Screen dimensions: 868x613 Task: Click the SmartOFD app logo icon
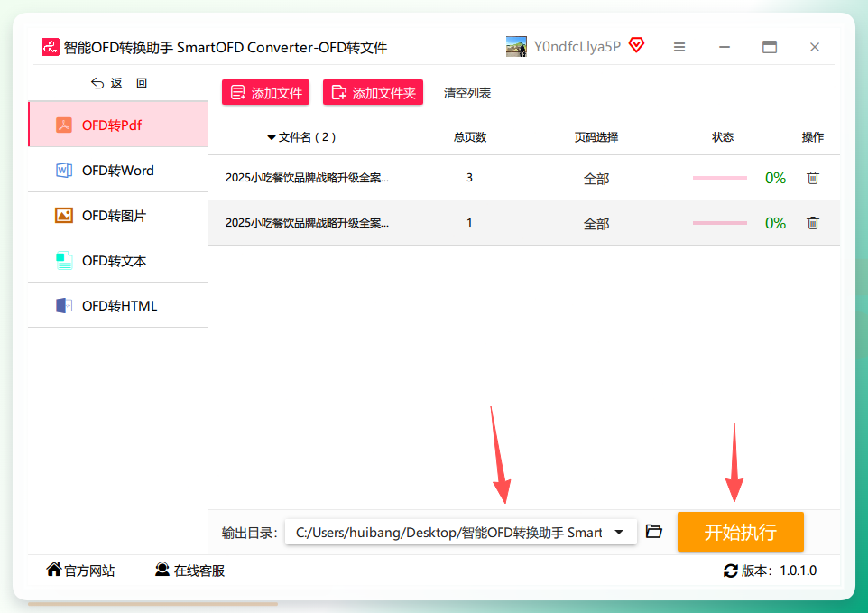[51, 47]
